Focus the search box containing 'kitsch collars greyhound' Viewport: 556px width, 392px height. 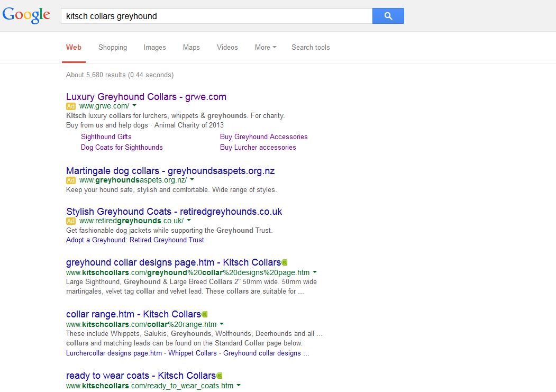(x=217, y=16)
